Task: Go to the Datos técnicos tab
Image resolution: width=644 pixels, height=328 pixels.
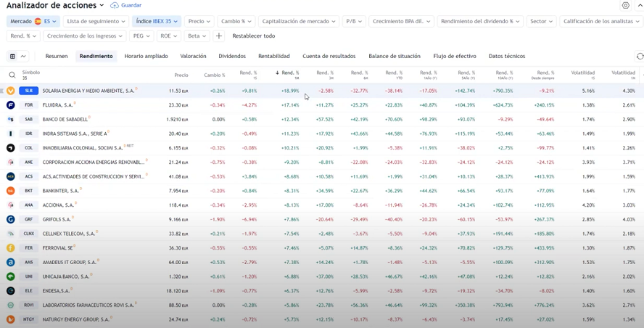Action: point(506,56)
